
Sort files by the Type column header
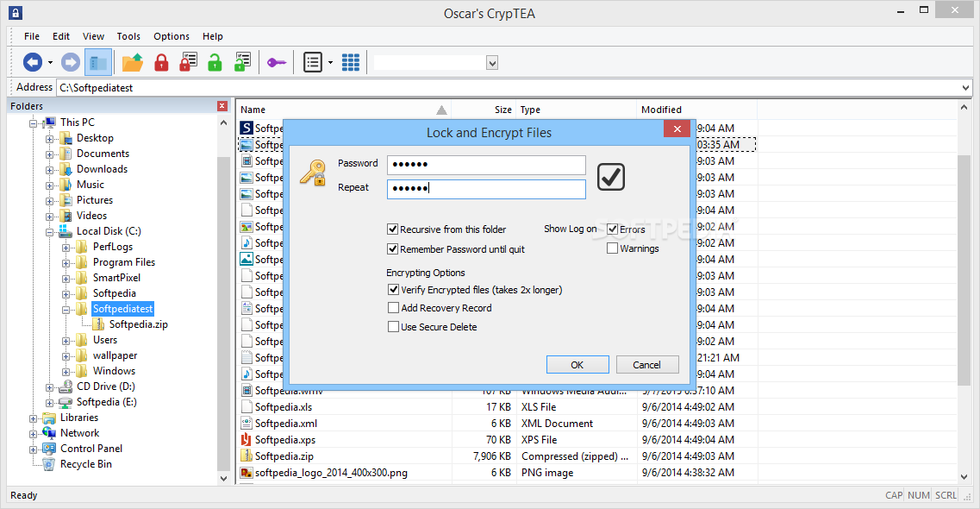click(577, 110)
